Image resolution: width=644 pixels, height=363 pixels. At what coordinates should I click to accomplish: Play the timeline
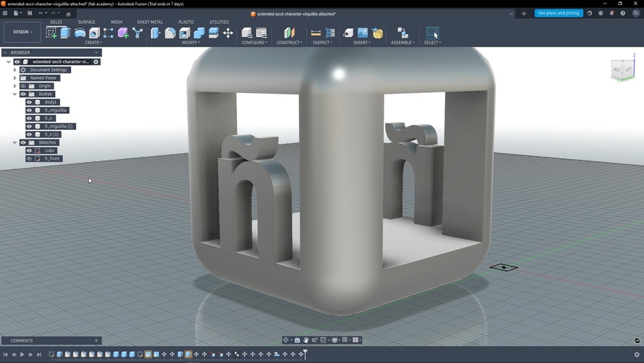(x=22, y=354)
